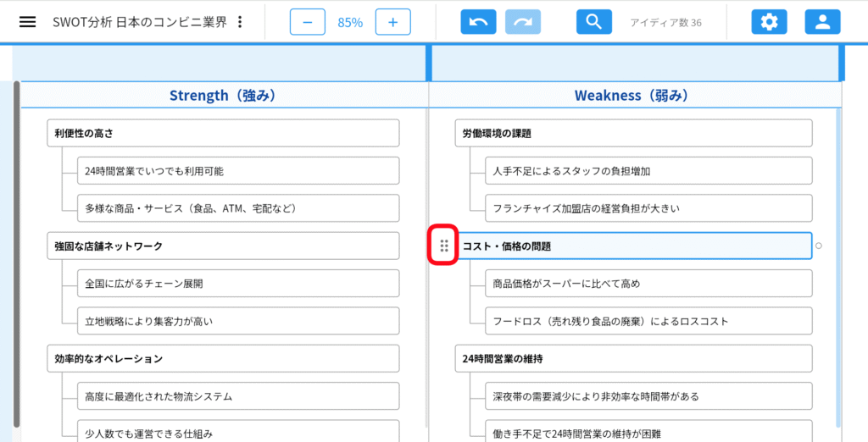The image size is (868, 442).
Task: Select the 強固な店舗ネットワーク parent node
Action: [x=222, y=246]
